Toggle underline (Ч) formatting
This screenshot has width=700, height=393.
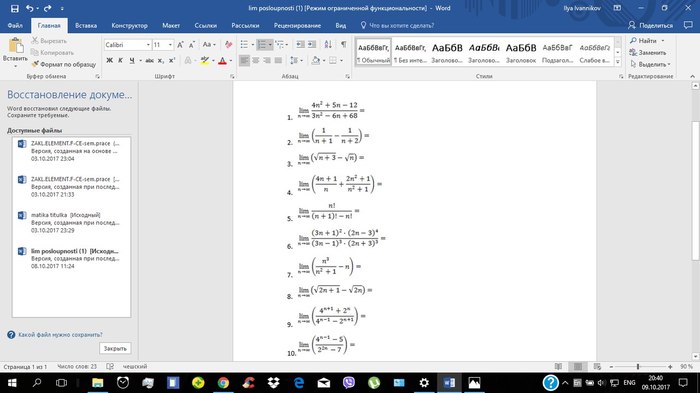pos(132,60)
